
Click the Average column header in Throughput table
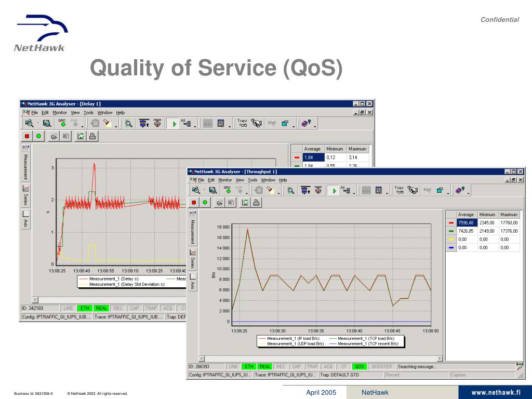465,215
